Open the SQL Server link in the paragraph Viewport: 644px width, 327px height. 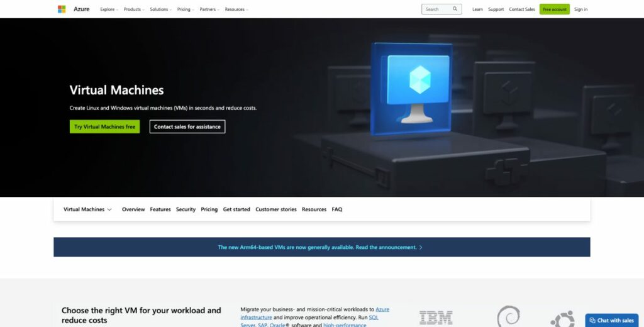point(374,318)
